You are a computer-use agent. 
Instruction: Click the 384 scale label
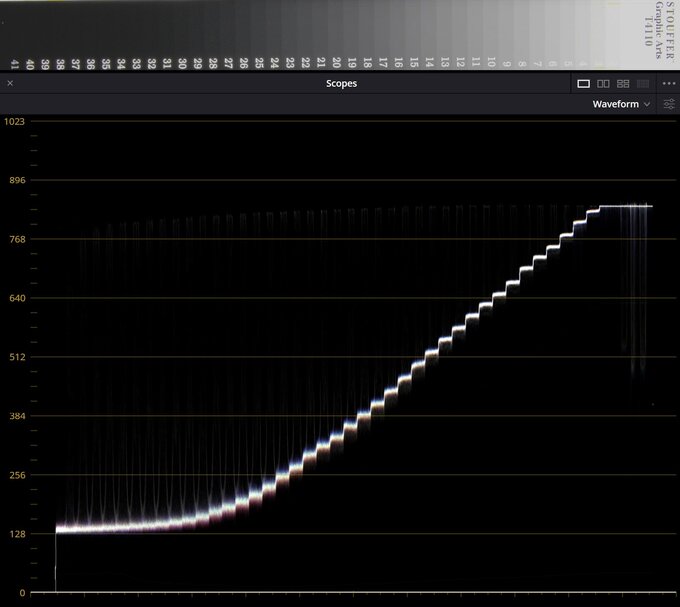click(x=17, y=416)
